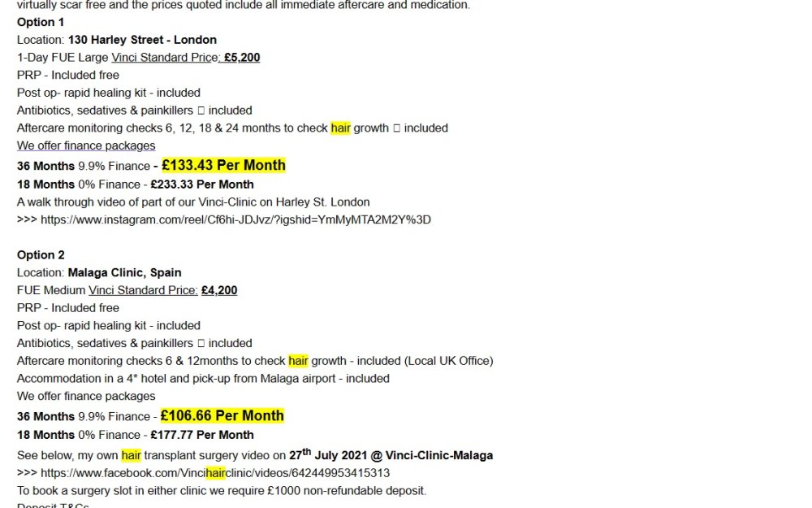Click underlined "We offer finance packages" text
The image size is (812, 508).
point(86,145)
